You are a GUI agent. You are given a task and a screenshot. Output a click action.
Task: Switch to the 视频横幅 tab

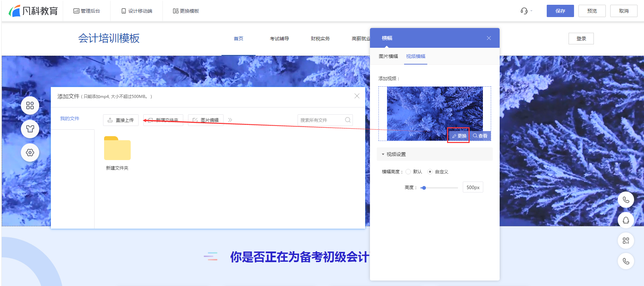click(416, 56)
